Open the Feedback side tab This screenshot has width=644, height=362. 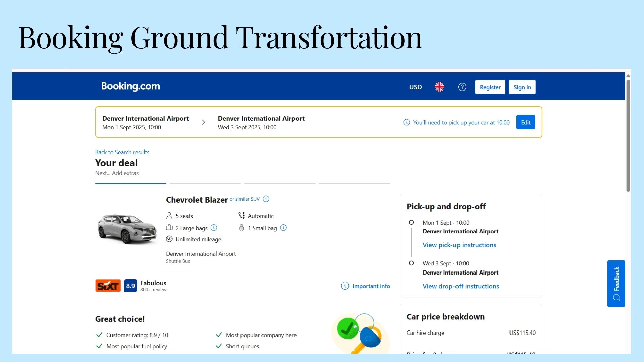pyautogui.click(x=616, y=284)
